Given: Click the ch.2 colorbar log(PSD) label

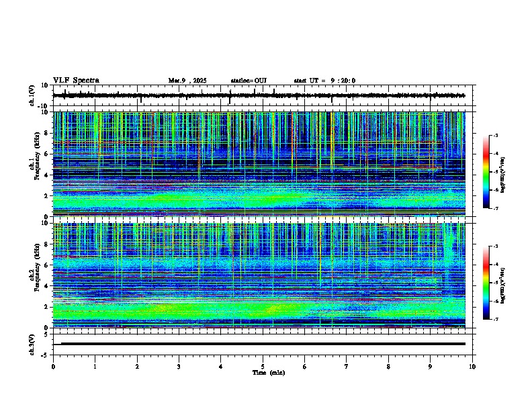Looking at the screenshot, I should pyautogui.click(x=503, y=286).
